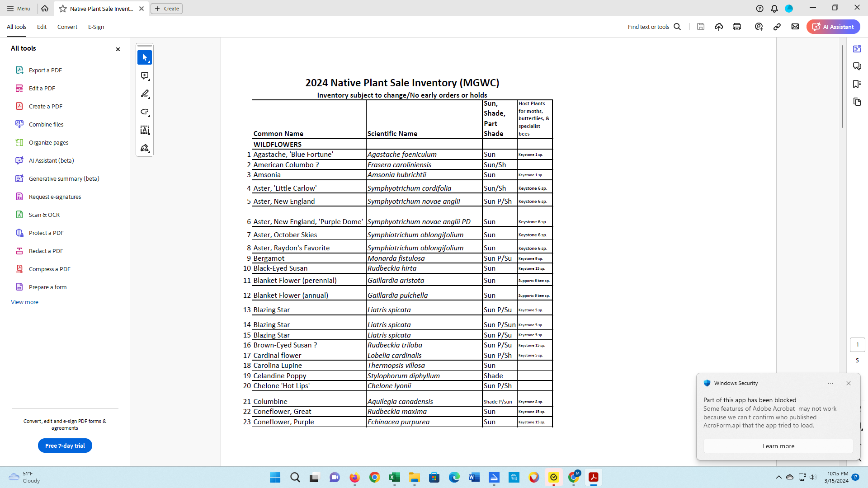Click the share link icon
The image size is (868, 488).
click(777, 27)
